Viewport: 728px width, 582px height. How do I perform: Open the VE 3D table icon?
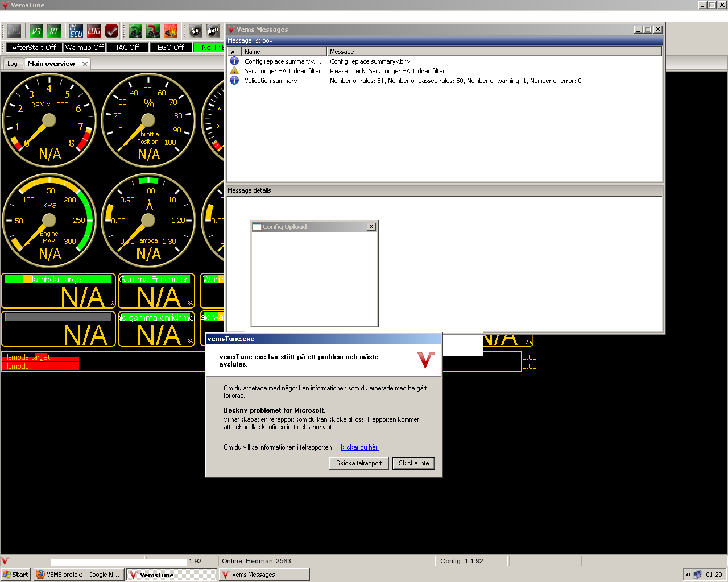[x=196, y=31]
